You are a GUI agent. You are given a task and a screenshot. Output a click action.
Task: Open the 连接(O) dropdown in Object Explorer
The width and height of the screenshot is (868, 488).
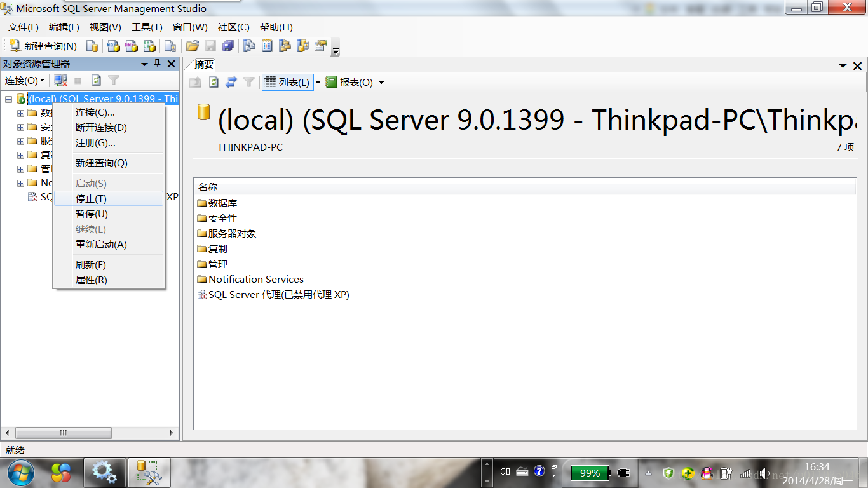click(x=25, y=81)
